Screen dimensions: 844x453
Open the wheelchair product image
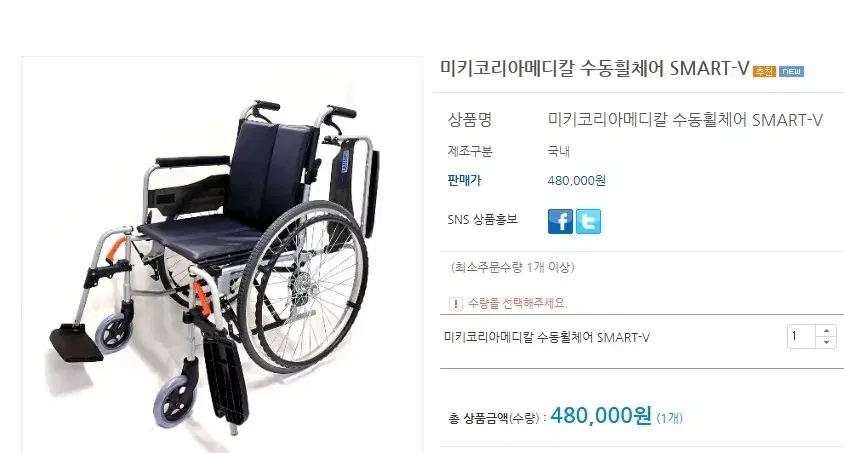pos(222,255)
